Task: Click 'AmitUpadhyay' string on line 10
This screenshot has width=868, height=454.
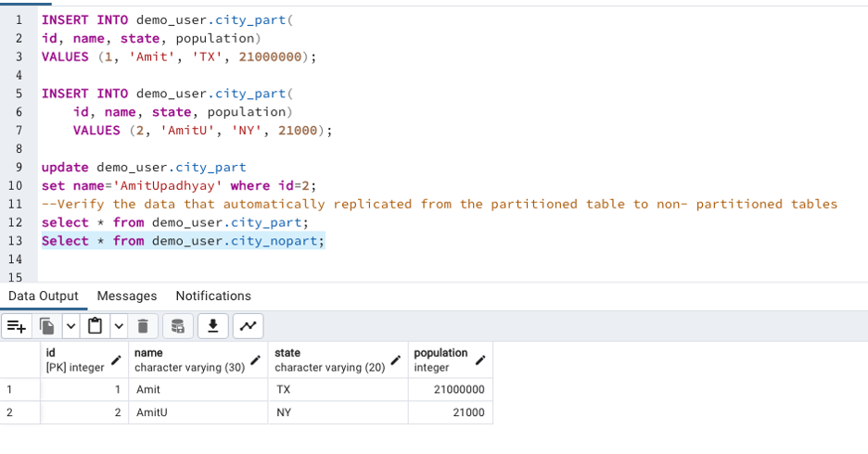Action: [167, 186]
